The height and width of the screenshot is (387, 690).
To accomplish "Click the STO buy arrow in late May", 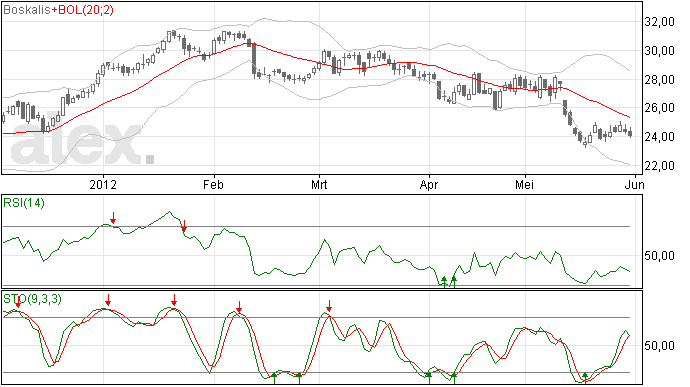I will coord(585,377).
